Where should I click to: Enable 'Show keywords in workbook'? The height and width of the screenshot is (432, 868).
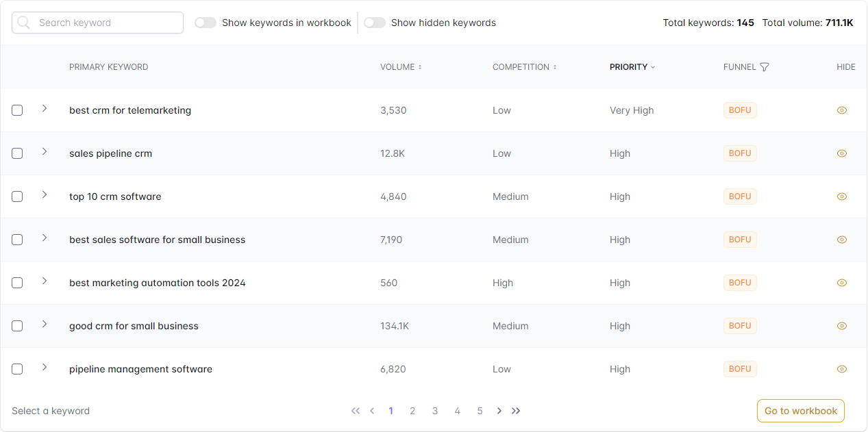click(x=205, y=23)
